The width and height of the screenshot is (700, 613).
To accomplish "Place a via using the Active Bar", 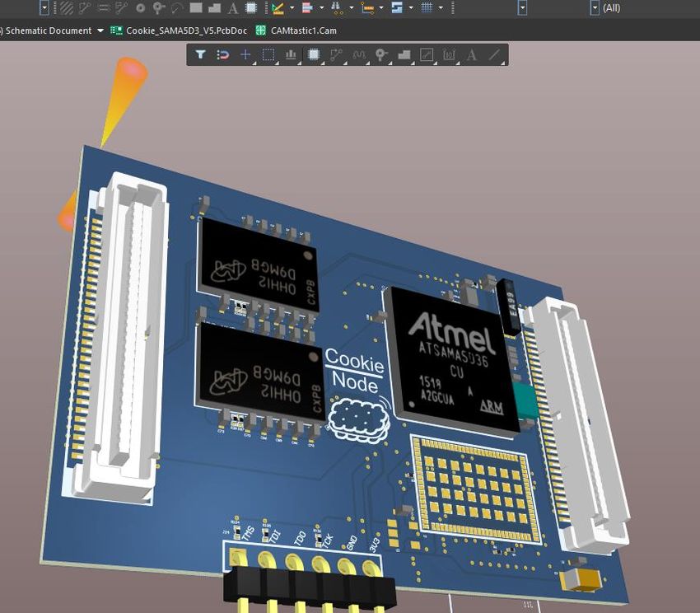I will pos(381,54).
